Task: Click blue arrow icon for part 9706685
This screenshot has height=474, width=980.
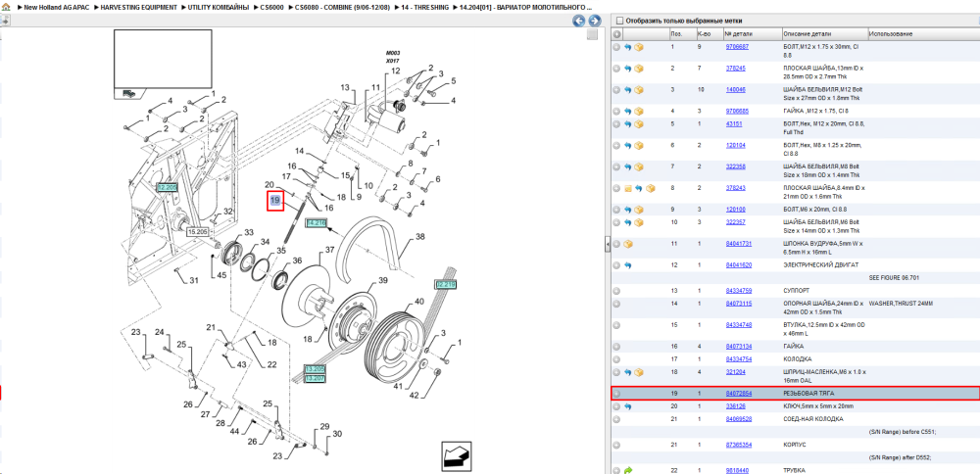Action: pyautogui.click(x=628, y=112)
